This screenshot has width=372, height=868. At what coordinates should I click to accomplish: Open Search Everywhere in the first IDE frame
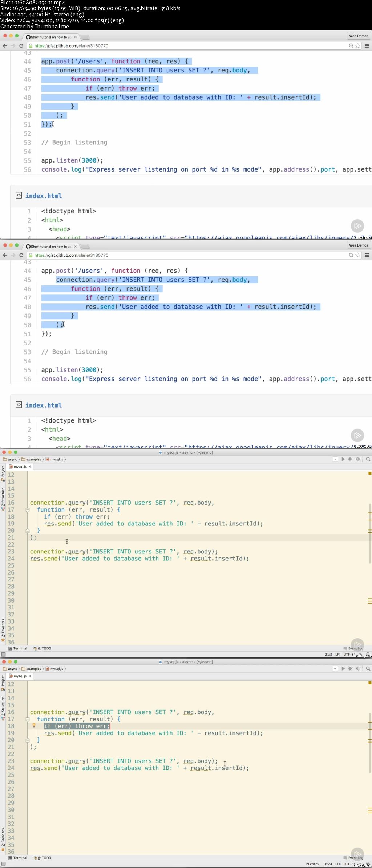click(368, 459)
